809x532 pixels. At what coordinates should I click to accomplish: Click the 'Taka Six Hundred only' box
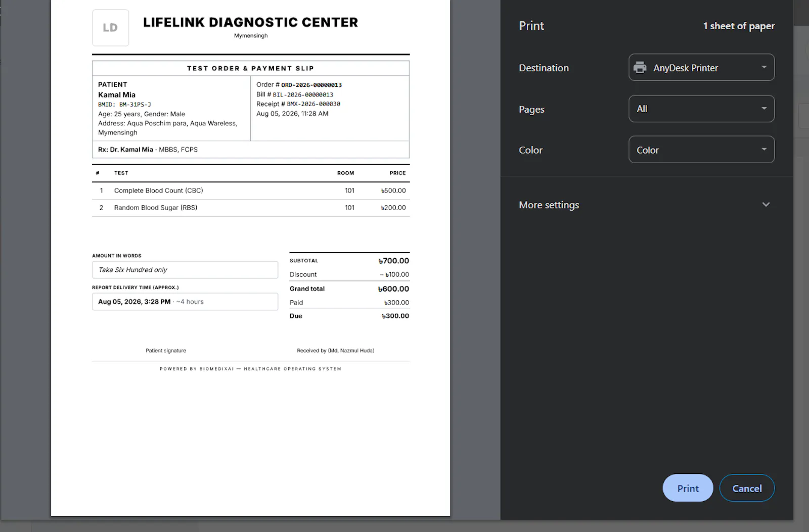click(185, 270)
